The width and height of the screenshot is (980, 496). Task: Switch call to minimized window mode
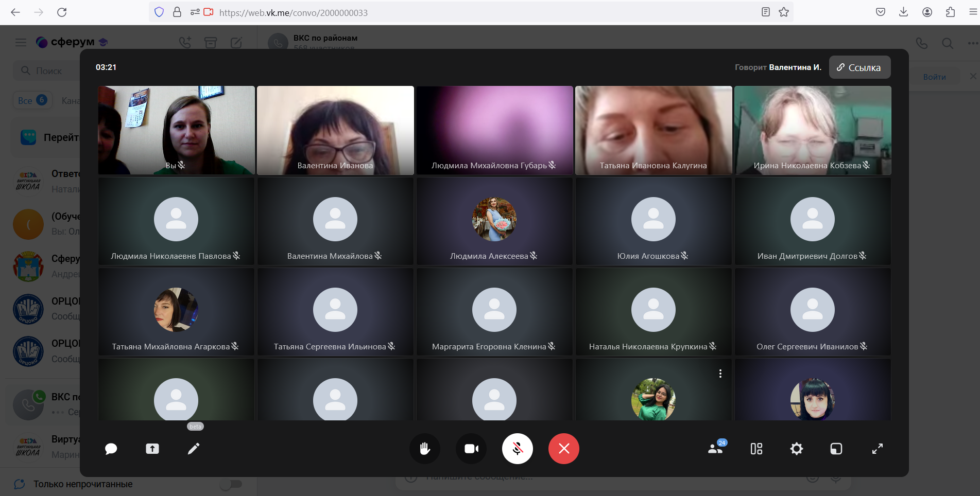tap(836, 449)
